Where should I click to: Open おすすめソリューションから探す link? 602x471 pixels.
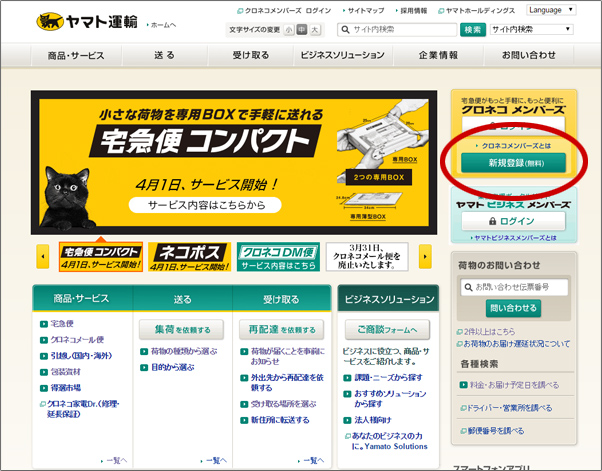(385, 398)
